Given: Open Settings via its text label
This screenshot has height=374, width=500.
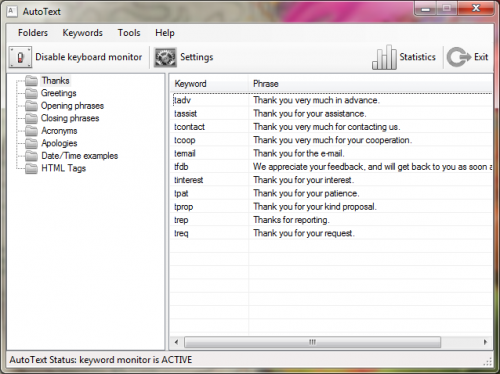Looking at the screenshot, I should pyautogui.click(x=197, y=57).
